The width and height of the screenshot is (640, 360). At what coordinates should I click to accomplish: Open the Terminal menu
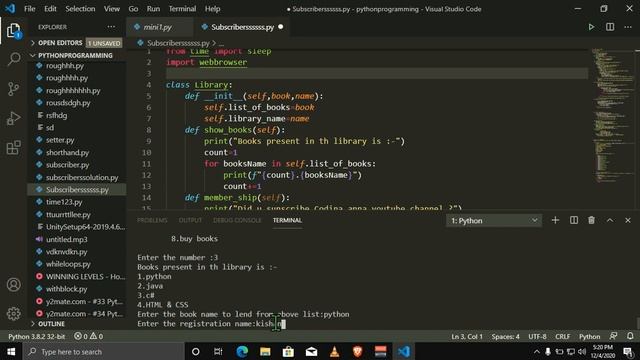click(182, 9)
